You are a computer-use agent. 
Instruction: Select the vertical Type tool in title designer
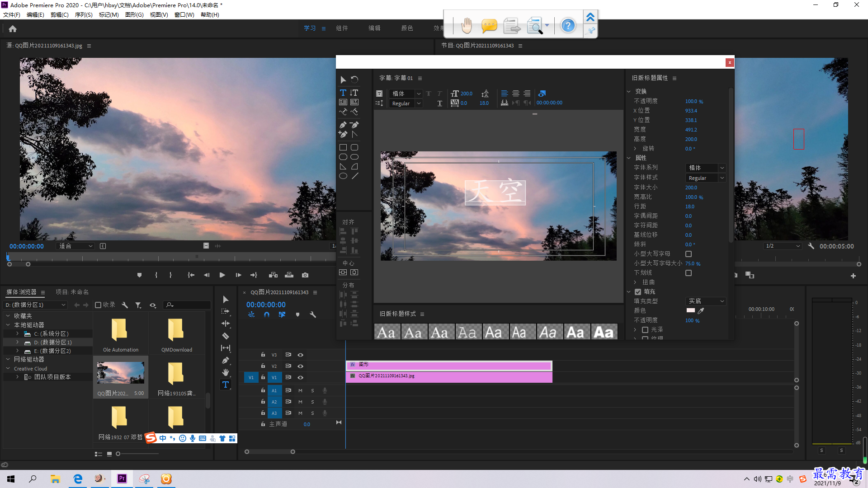coord(354,93)
